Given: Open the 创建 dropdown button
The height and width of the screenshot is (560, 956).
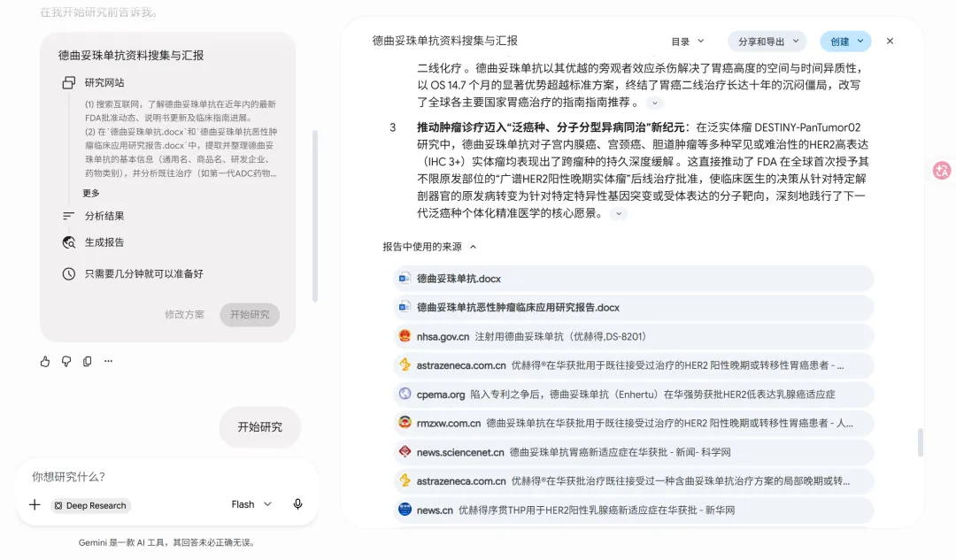Looking at the screenshot, I should [846, 42].
